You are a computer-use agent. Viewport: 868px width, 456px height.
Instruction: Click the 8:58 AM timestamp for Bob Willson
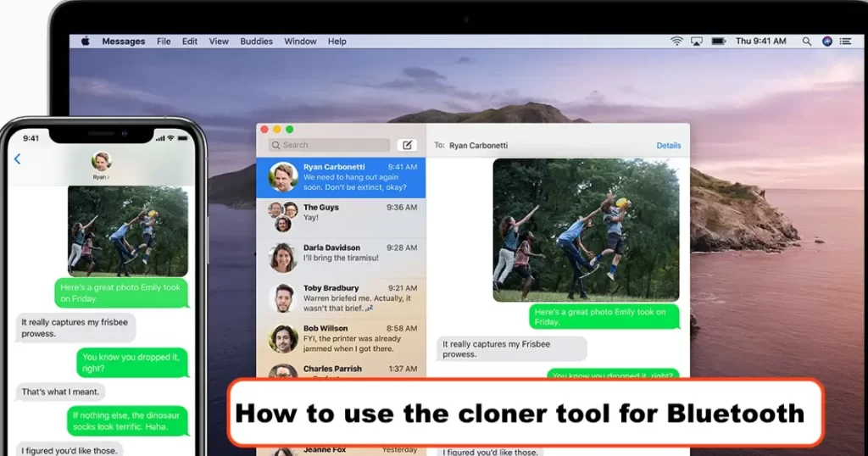(x=402, y=329)
